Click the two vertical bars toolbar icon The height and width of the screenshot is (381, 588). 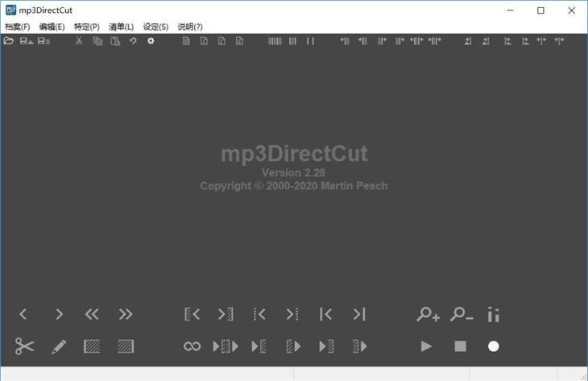(310, 41)
